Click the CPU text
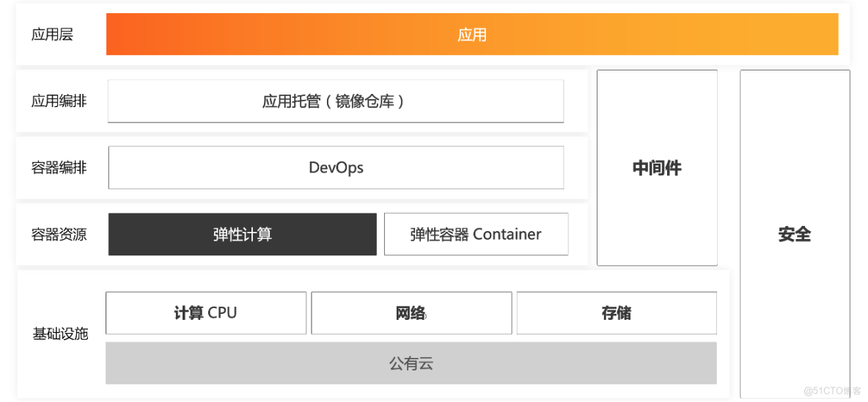Viewport: 868px width, 402px height. click(x=222, y=313)
